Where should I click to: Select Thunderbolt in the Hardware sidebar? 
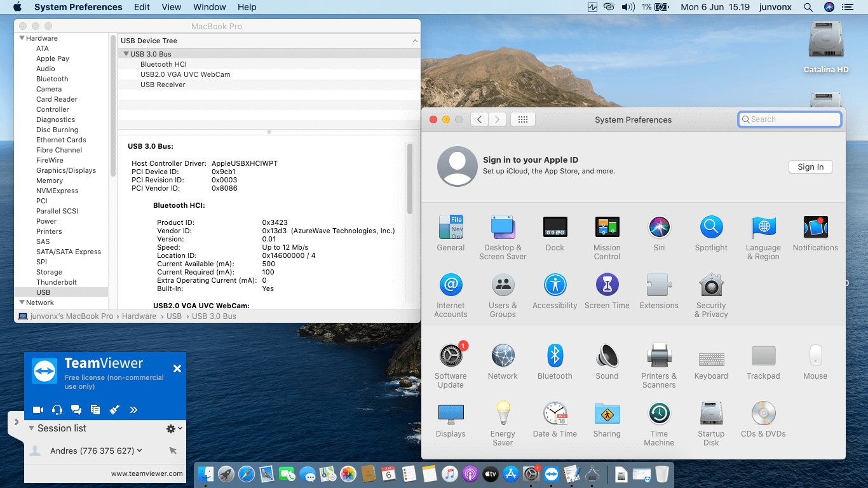(x=57, y=282)
